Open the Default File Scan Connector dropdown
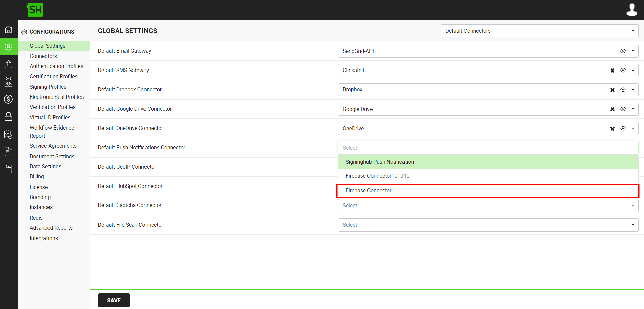Image resolution: width=644 pixels, height=309 pixels. (x=488, y=225)
